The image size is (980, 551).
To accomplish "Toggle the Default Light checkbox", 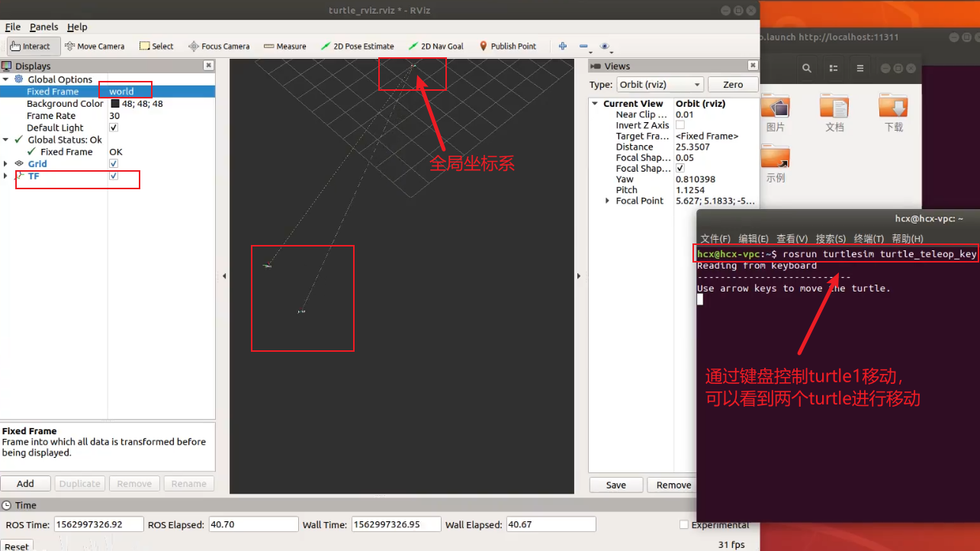I will [114, 127].
